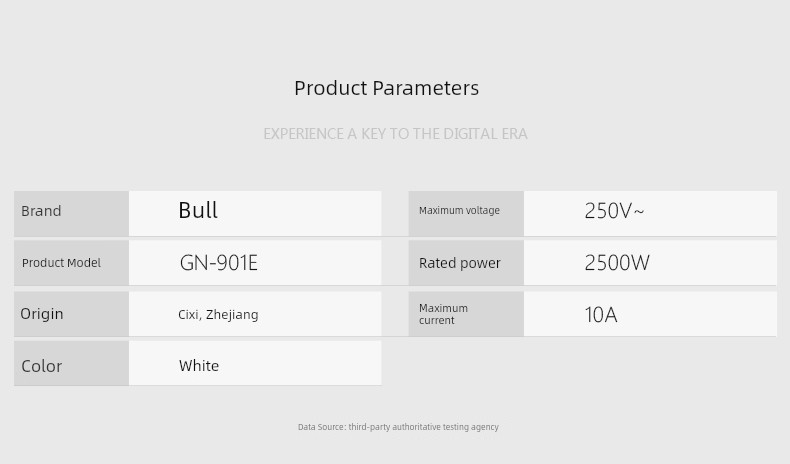Click the word Cixi in origin value
This screenshot has height=464, width=790.
click(188, 315)
